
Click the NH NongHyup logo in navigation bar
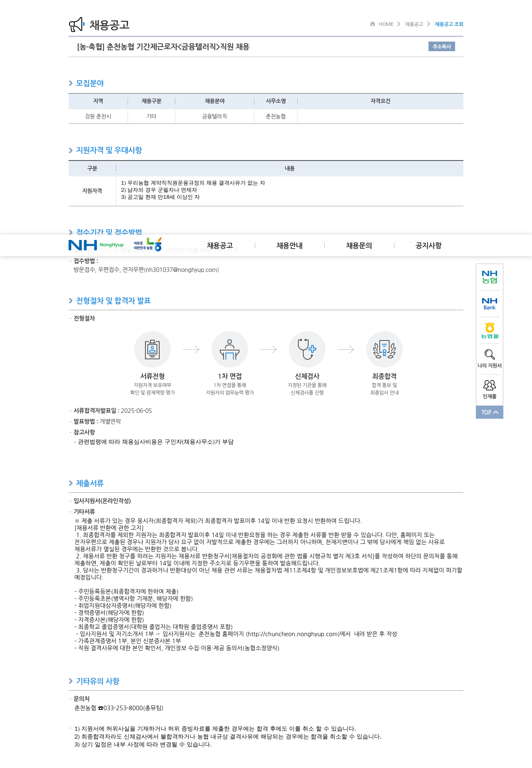click(x=96, y=245)
